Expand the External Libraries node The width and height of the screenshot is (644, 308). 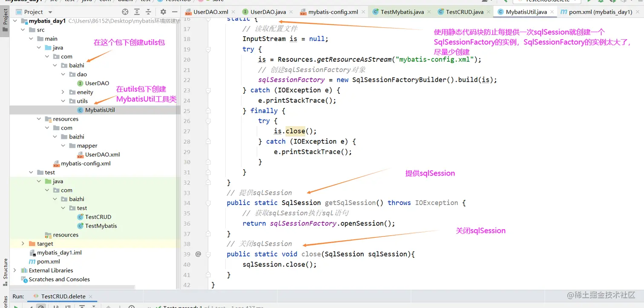coord(15,271)
